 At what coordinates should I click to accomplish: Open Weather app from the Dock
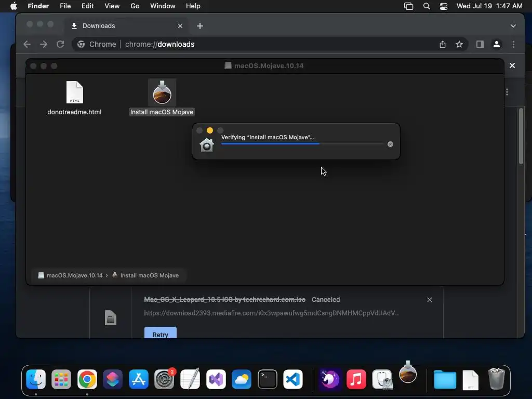tap(241, 379)
